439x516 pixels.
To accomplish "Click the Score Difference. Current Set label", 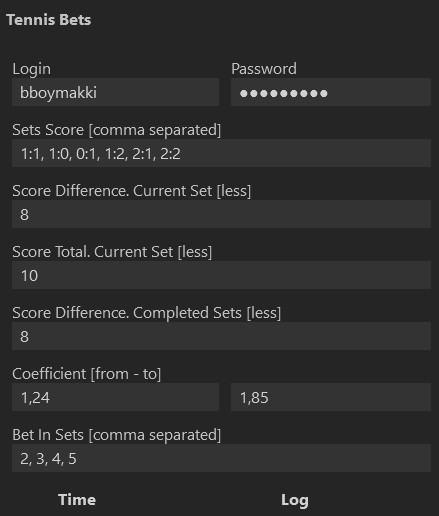I will point(132,191).
